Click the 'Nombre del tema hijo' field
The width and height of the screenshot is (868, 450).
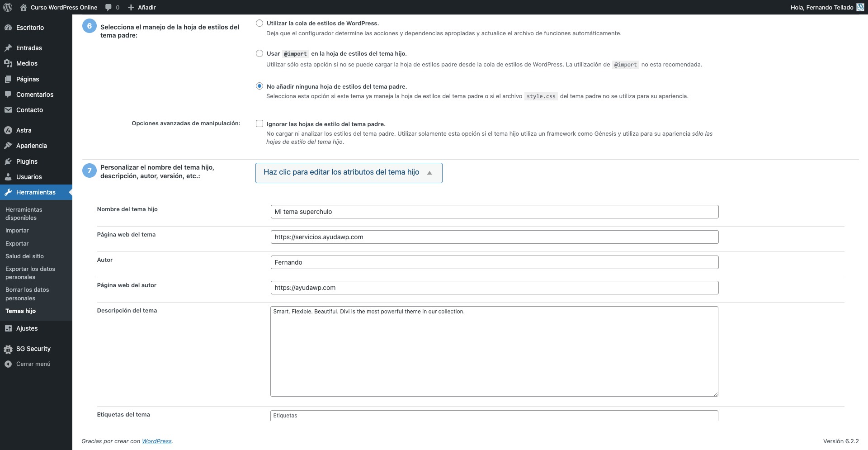(494, 212)
